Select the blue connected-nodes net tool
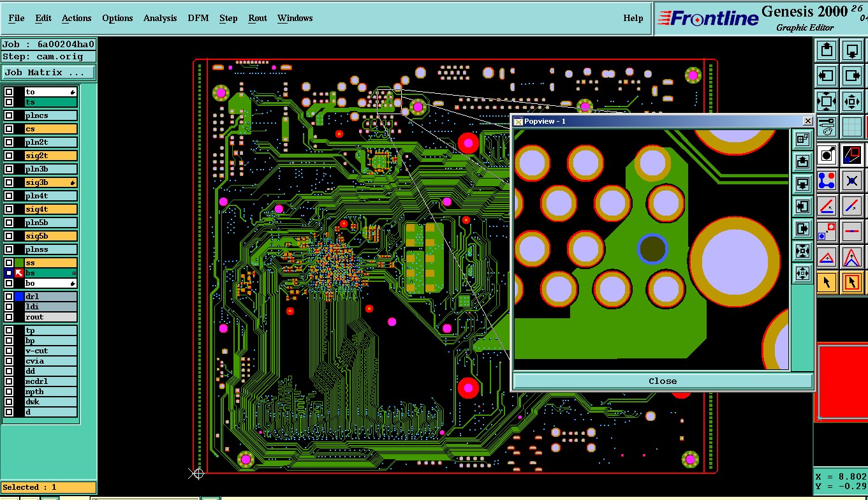 point(827,180)
